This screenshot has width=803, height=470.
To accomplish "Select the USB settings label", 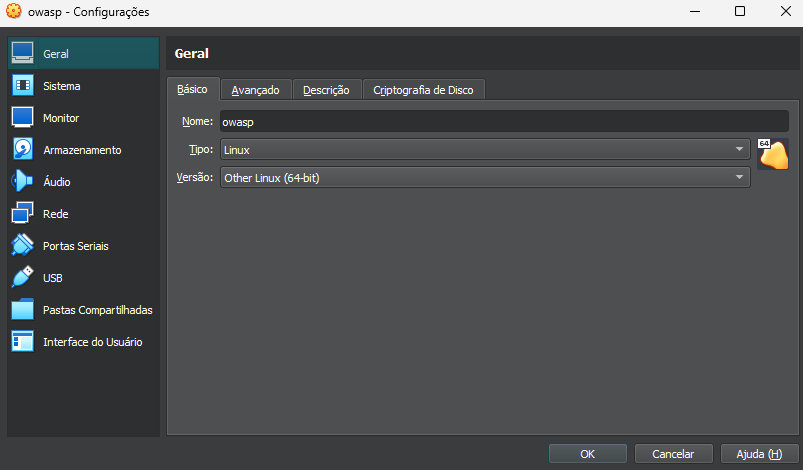I will (x=53, y=278).
